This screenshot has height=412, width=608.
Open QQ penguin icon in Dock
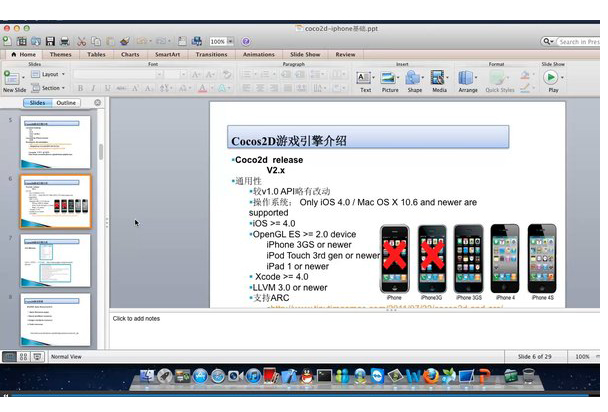[x=307, y=376]
